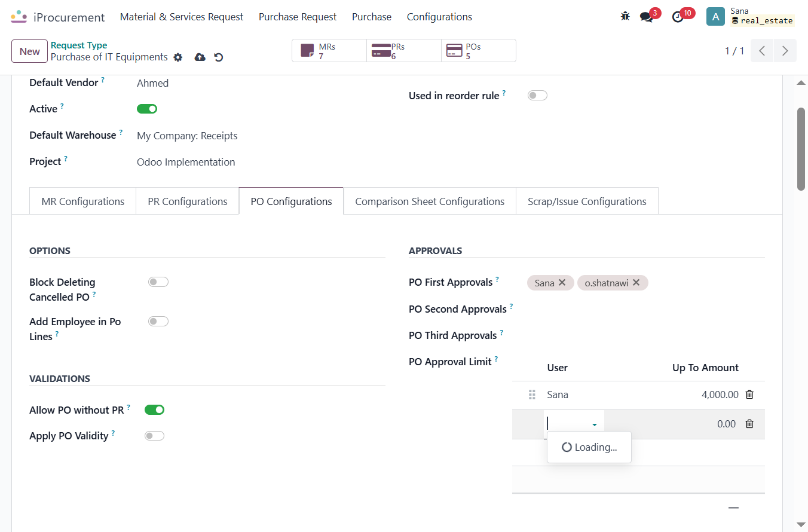Open the actions gear icon
808x532 pixels.
pyautogui.click(x=178, y=57)
